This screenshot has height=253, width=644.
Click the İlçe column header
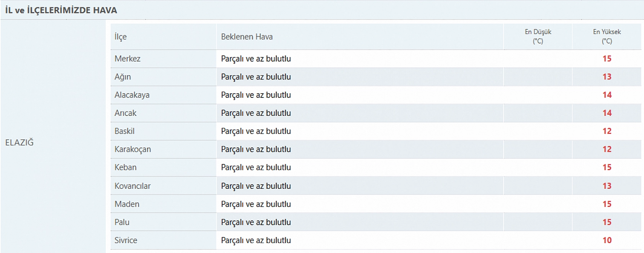pyautogui.click(x=121, y=37)
